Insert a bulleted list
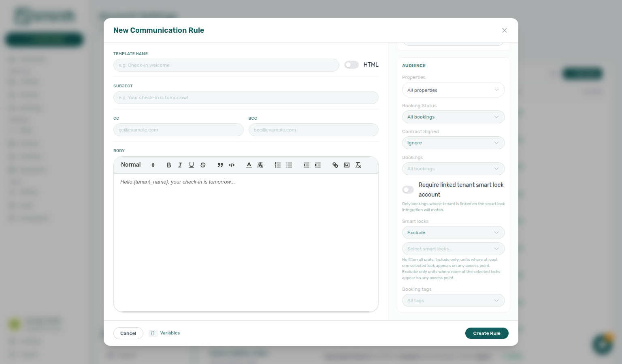Image resolution: width=622 pixels, height=364 pixels. pos(289,165)
